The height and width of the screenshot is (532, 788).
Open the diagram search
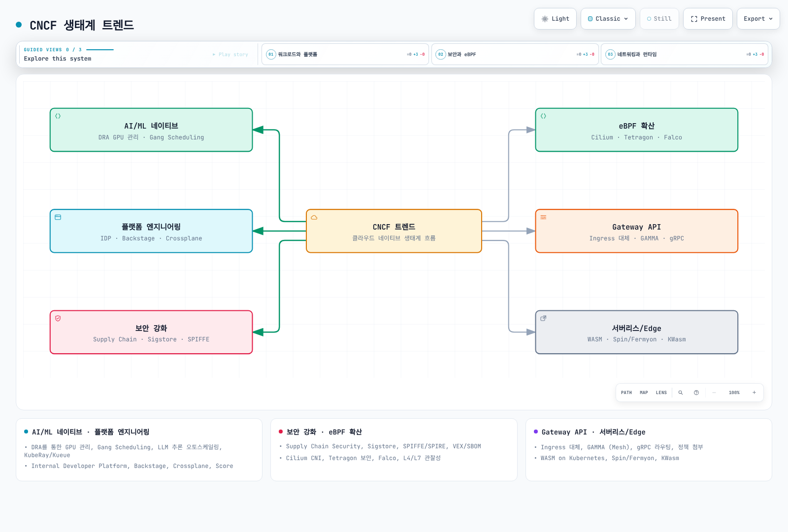pyautogui.click(x=681, y=393)
